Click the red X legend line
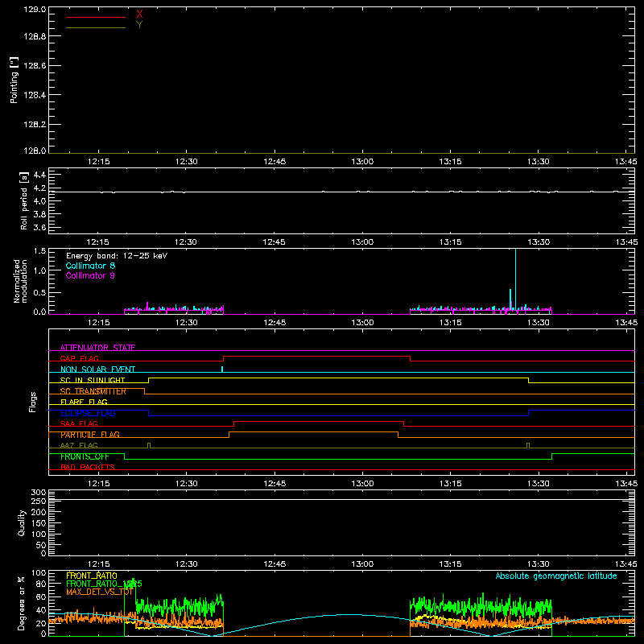Screen dimensions: 644x644 [x=96, y=17]
